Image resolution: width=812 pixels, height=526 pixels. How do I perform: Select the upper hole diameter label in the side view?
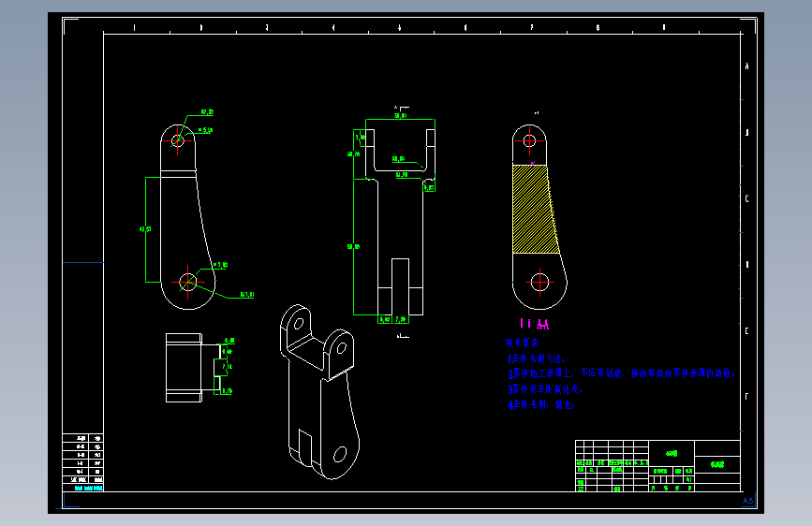[x=206, y=130]
